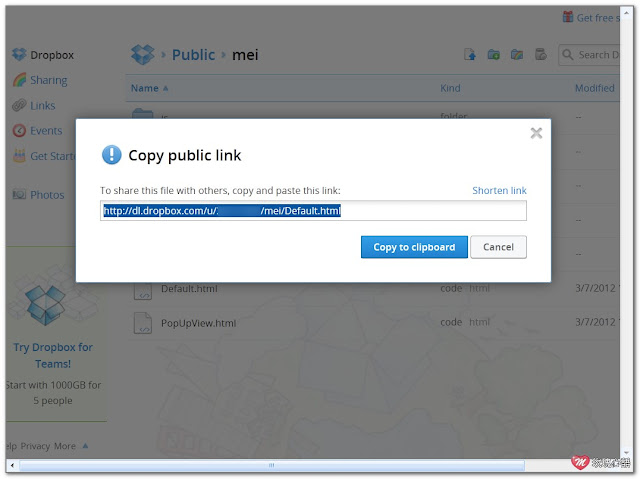Click the search magnifier icon
The height and width of the screenshot is (479, 640).
[x=568, y=54]
